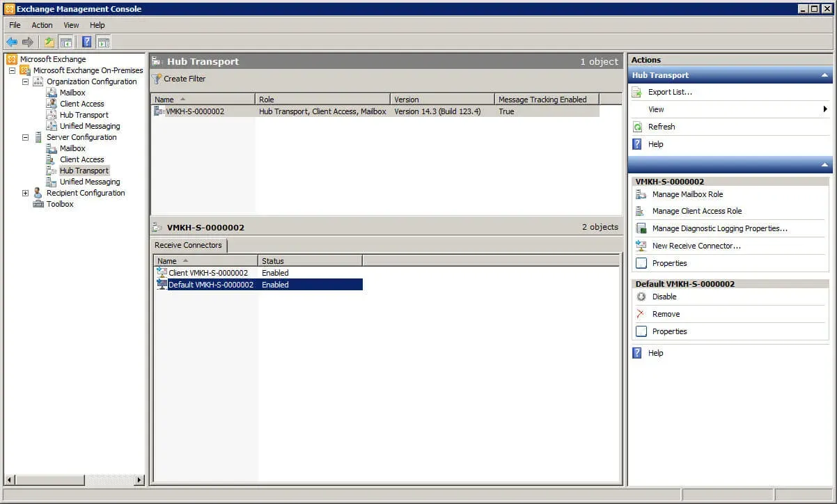Click the Default VMKH-S-0000002 connector icon
Viewport: 837px width, 504px height.
(x=162, y=284)
